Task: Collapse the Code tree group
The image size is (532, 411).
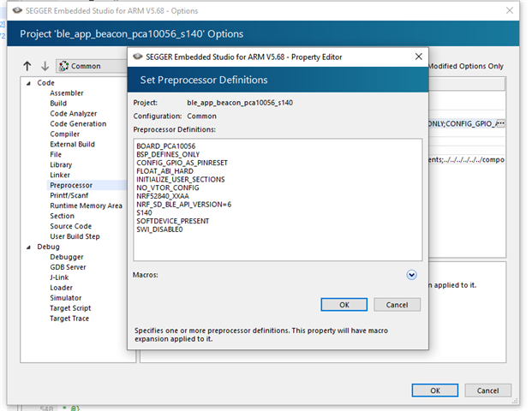Action: 28,83
